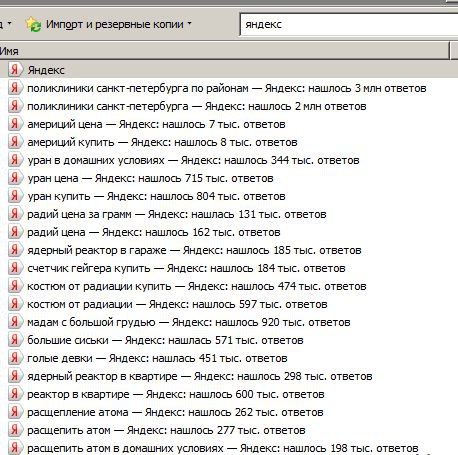Click icon beside ядерный реактор в гараже
458x455 pixels.
pos(15,250)
